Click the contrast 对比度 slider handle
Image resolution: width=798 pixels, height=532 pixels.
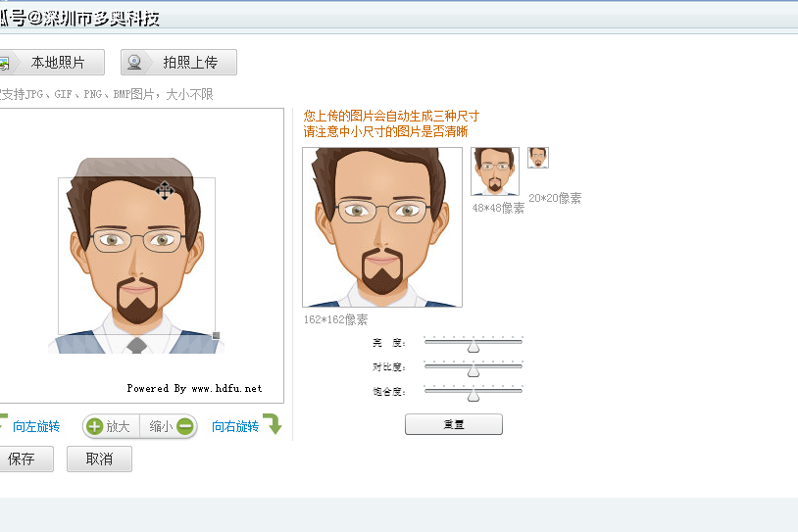474,370
